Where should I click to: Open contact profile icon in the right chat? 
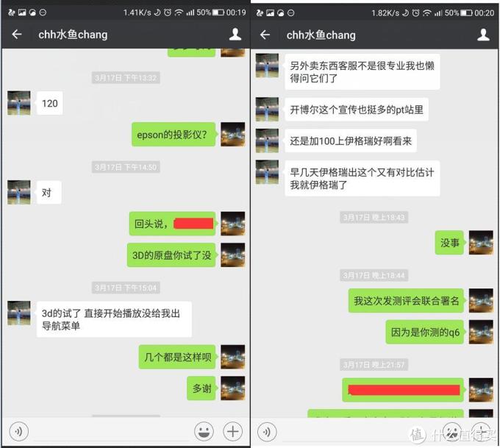point(483,35)
